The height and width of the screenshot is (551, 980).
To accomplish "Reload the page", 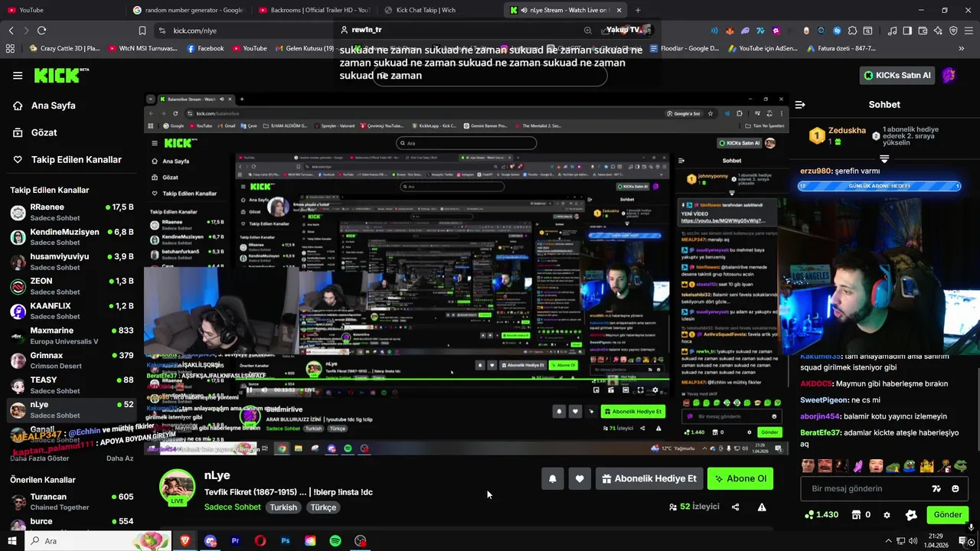I will point(41,31).
